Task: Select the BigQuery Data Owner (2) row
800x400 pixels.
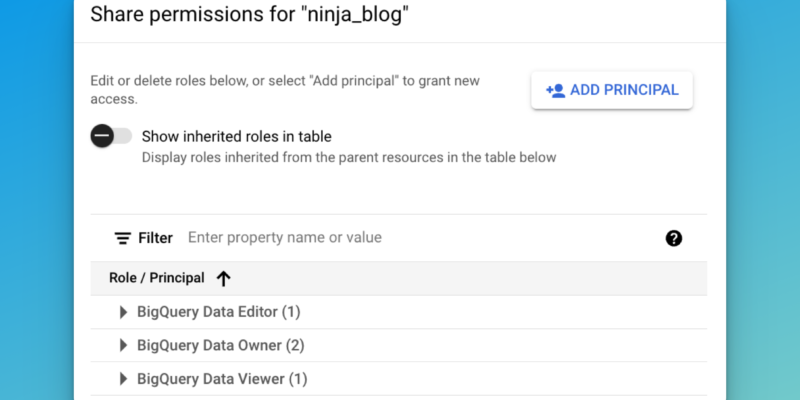Action: coord(399,345)
